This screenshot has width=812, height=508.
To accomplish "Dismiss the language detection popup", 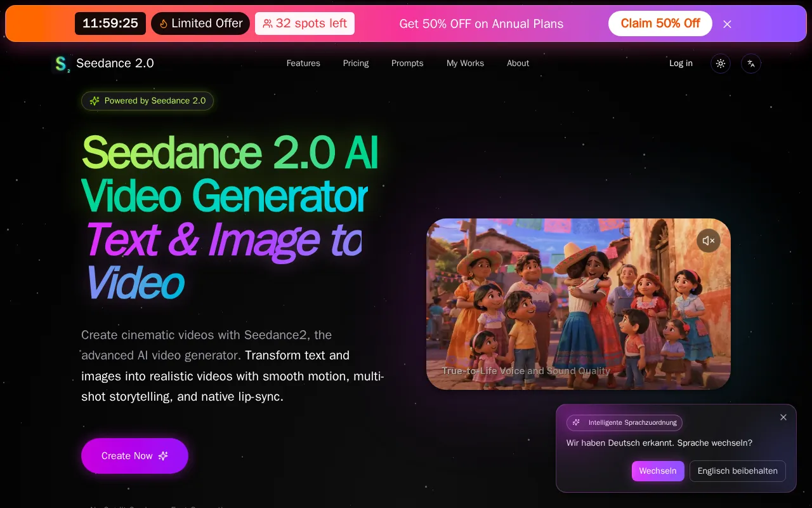I will 783,417.
